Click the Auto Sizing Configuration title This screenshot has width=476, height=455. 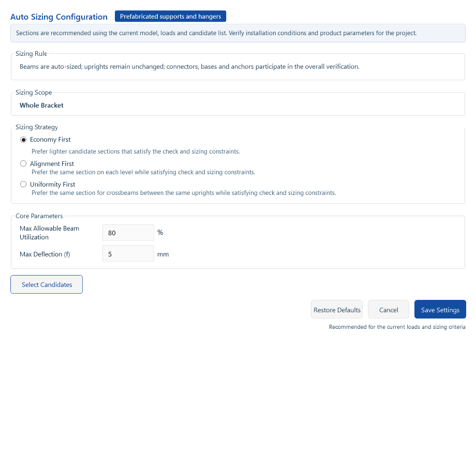coord(59,17)
